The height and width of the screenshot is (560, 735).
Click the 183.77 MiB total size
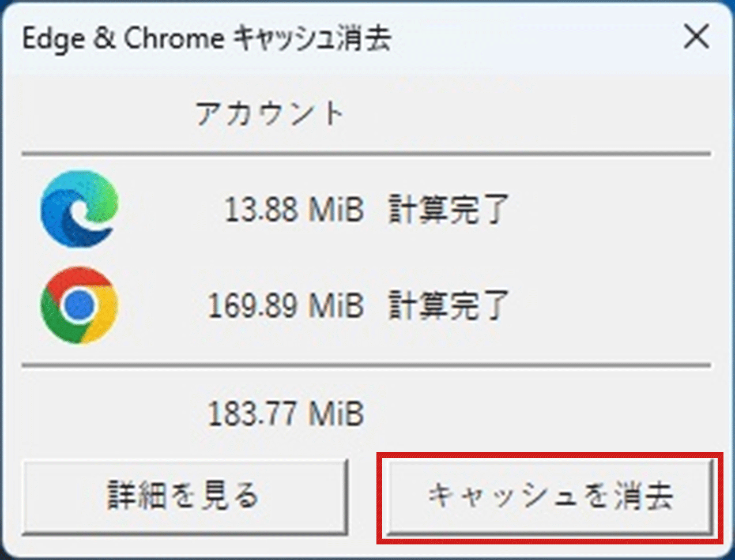(x=286, y=414)
